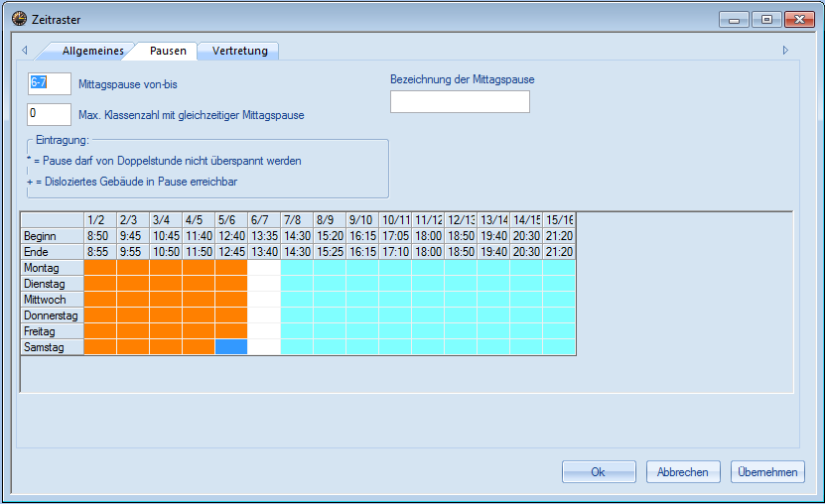
Task: Select the orange Montag 1/2 cell
Action: (100, 268)
